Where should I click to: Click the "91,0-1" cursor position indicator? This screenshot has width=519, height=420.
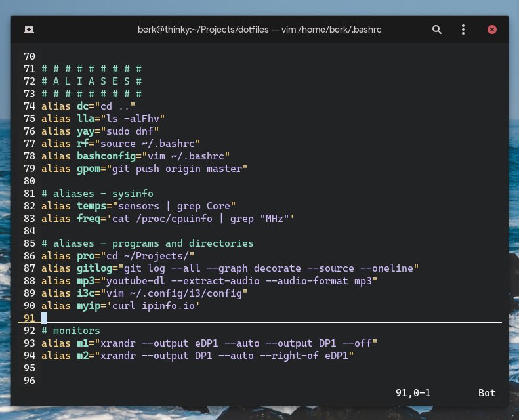pos(413,393)
